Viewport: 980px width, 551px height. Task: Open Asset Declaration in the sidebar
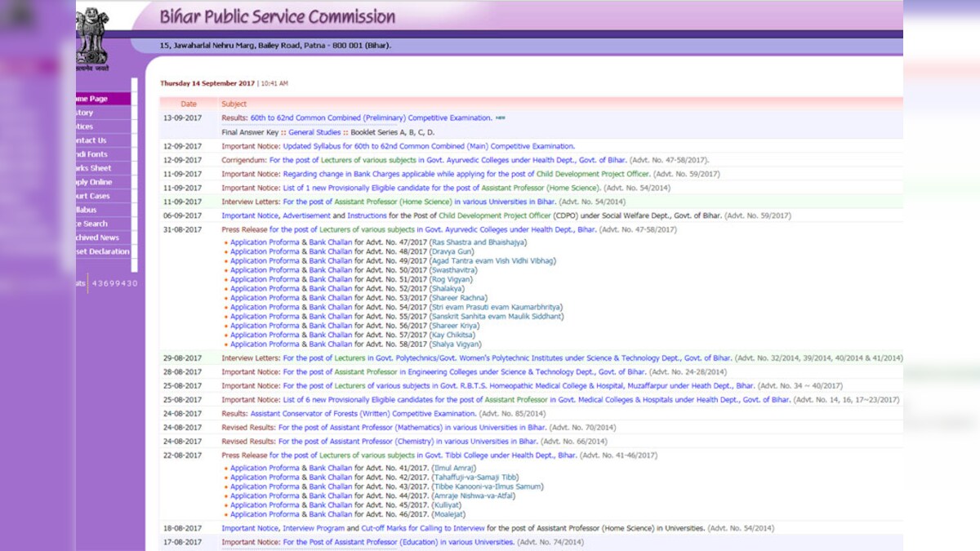[103, 251]
